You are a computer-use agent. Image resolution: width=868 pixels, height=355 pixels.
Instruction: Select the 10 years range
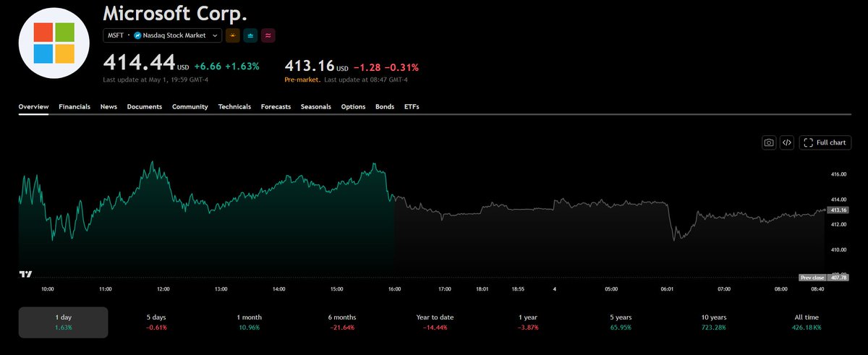pyautogui.click(x=713, y=322)
